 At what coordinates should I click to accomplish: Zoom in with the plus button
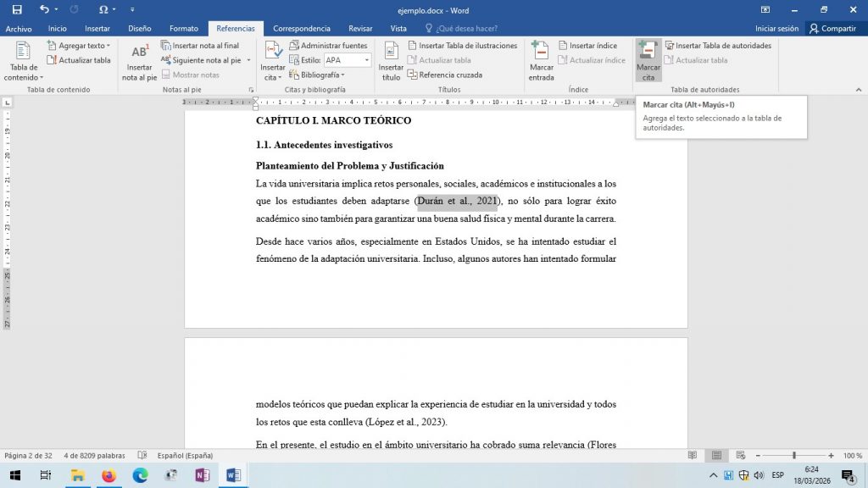coord(831,455)
